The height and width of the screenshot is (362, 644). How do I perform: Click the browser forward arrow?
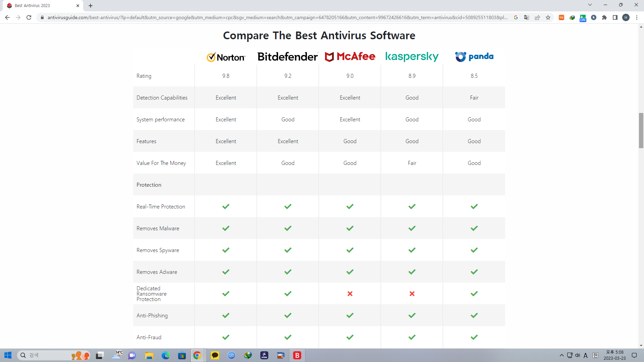pyautogui.click(x=18, y=17)
